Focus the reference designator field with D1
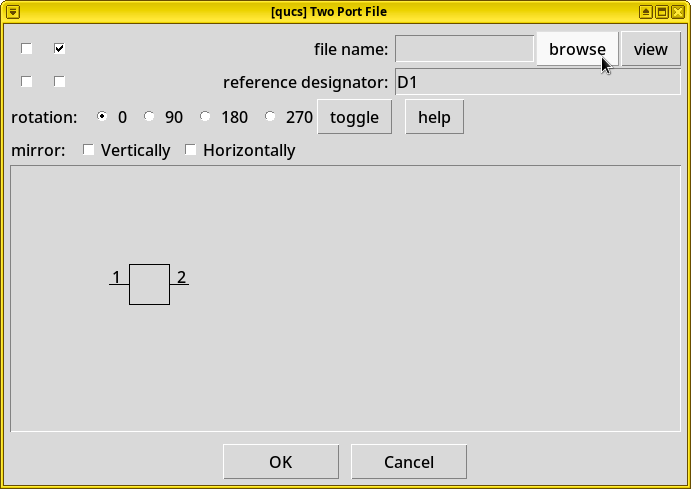Image resolution: width=691 pixels, height=489 pixels. (537, 82)
